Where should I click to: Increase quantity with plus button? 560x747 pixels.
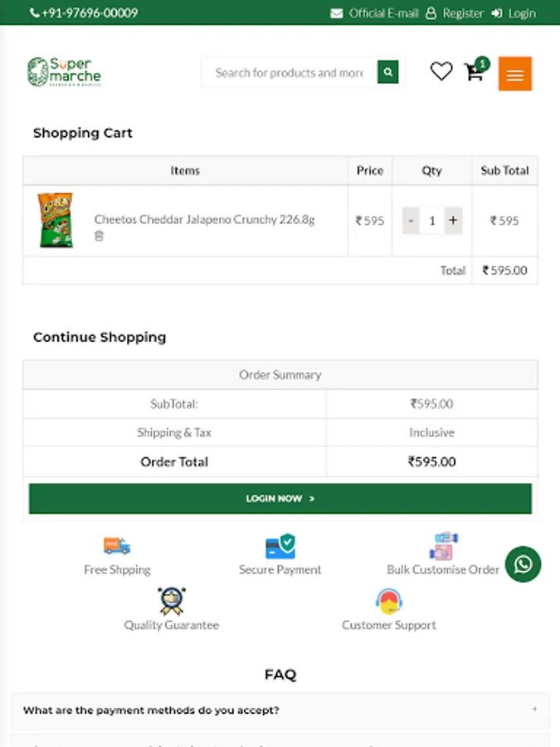[453, 221]
